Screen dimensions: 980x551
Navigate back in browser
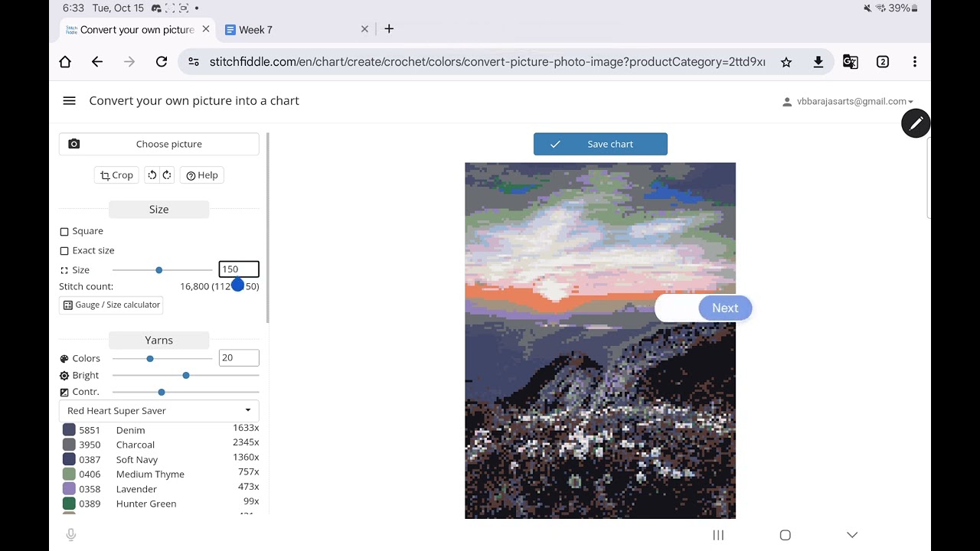[x=97, y=62]
